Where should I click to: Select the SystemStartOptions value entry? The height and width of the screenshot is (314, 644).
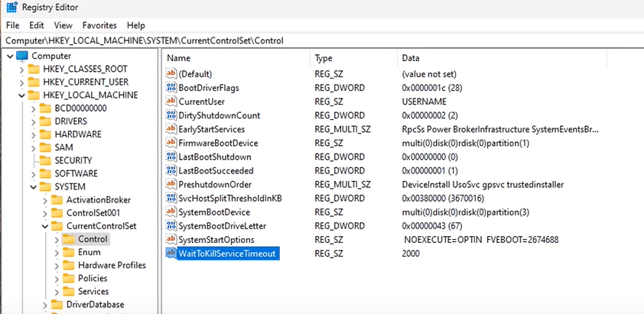point(218,239)
